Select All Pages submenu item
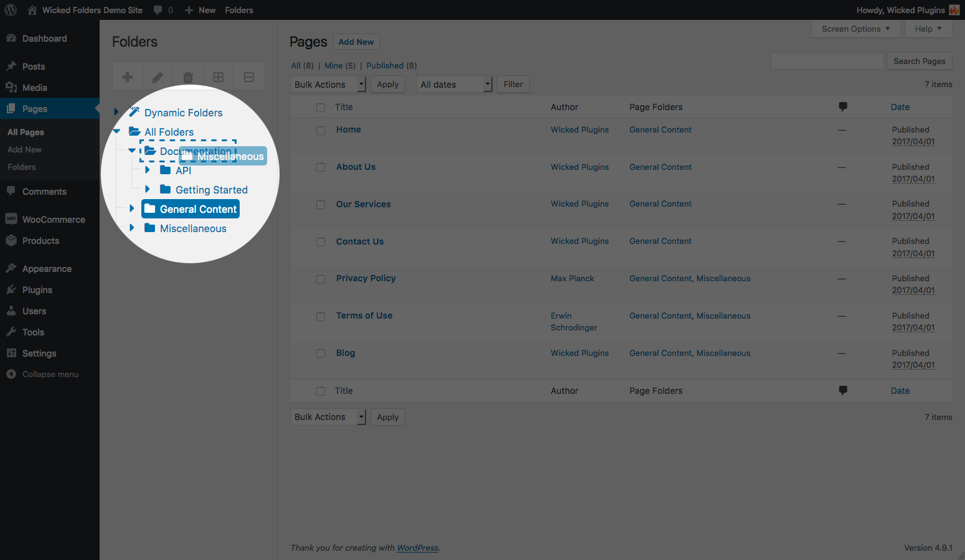This screenshot has width=965, height=560. coord(26,132)
